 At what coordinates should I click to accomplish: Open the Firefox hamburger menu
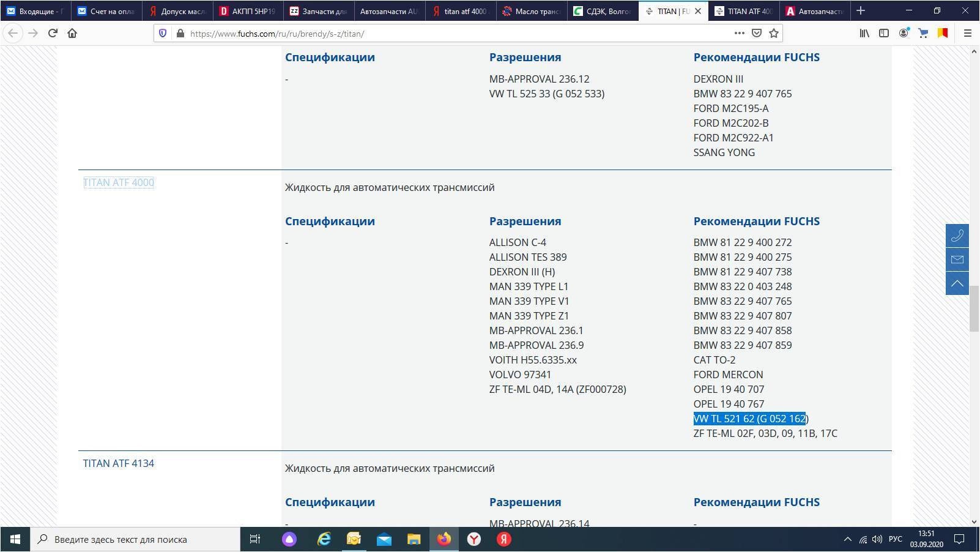(967, 34)
